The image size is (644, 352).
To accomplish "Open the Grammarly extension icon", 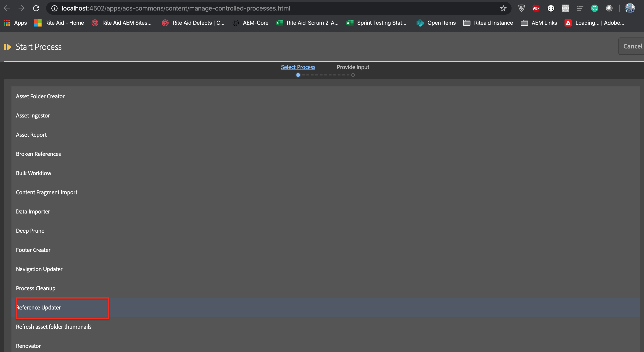I will pos(594,8).
